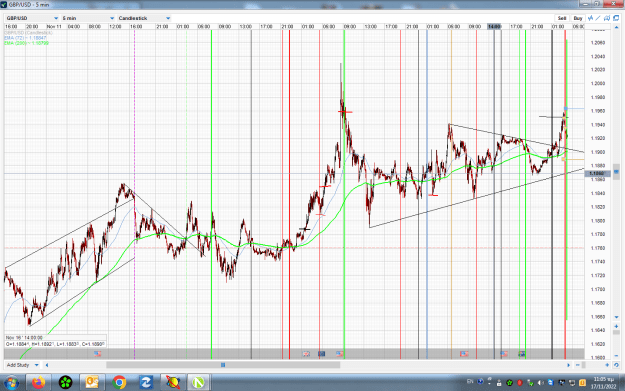This screenshot has height=391, width=625.
Task: Click the price scale slider handle at 1.1880
Action: tap(616, 172)
